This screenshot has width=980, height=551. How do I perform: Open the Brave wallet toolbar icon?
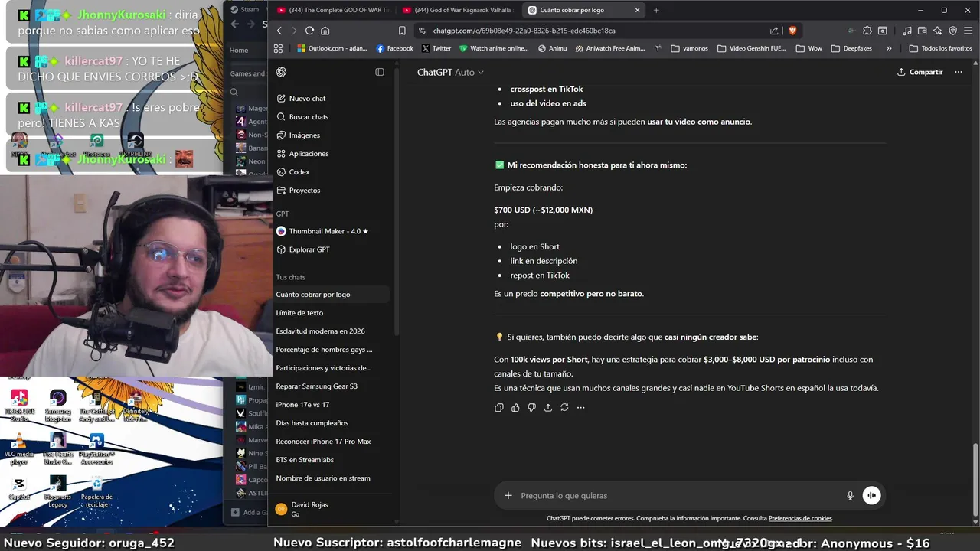(x=923, y=31)
